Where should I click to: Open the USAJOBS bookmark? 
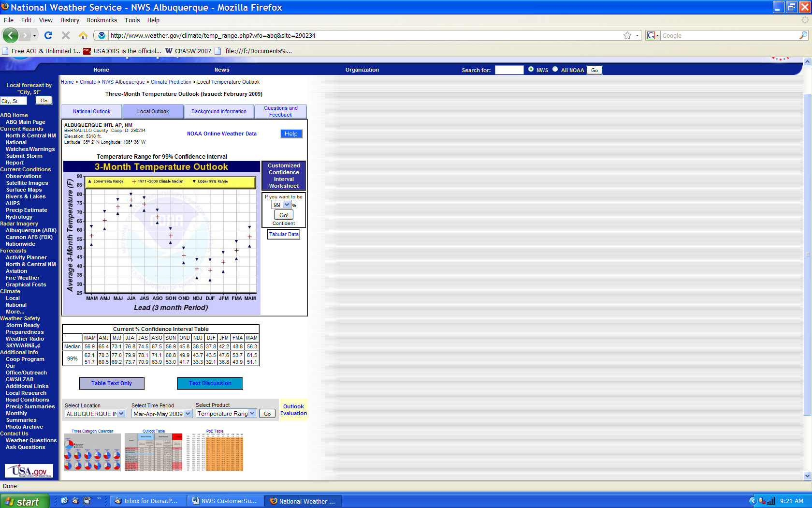(122, 51)
